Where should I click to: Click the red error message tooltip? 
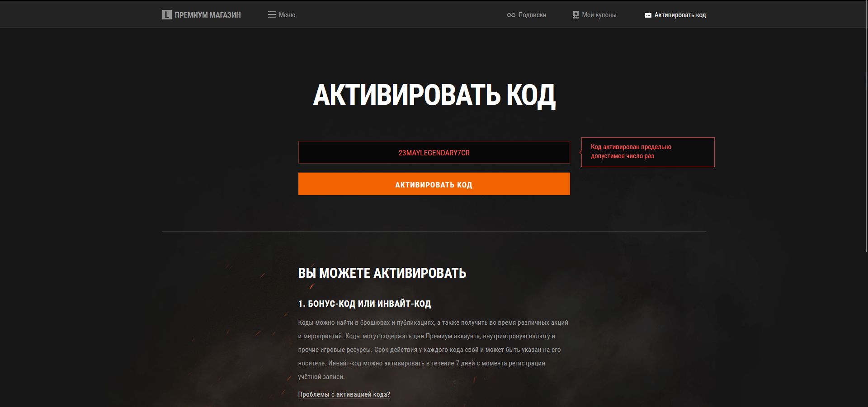pos(648,152)
